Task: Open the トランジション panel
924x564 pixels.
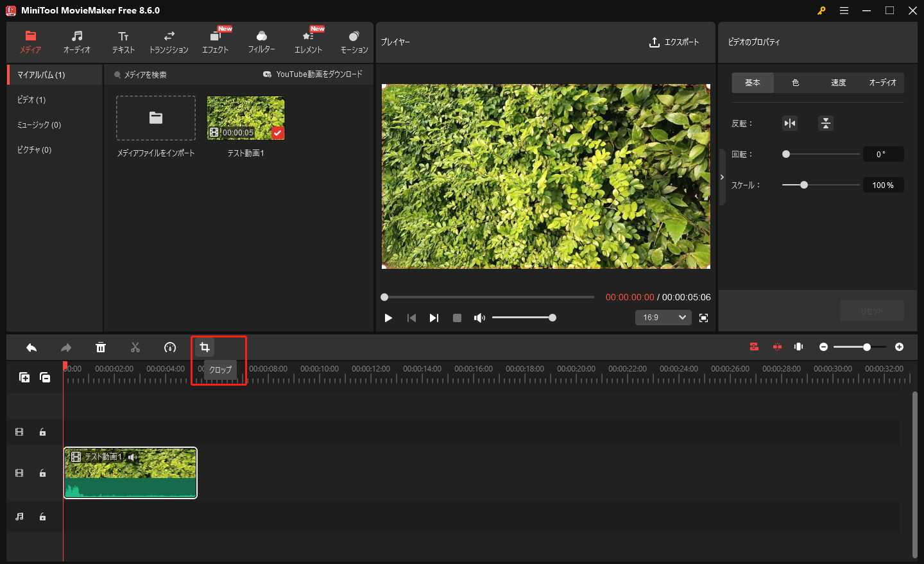Action: click(x=169, y=42)
